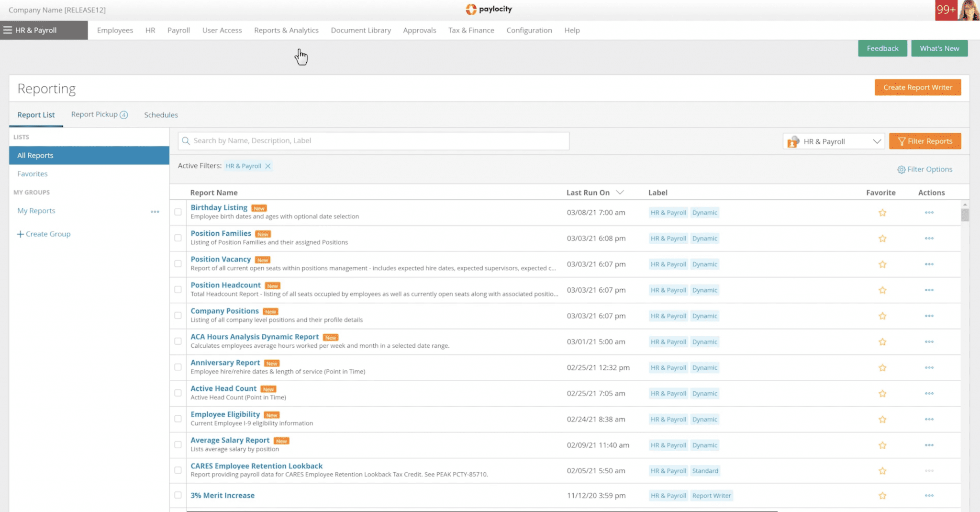Open actions menu for Anniversary Report
Viewport: 980px width, 512px height.
point(929,368)
